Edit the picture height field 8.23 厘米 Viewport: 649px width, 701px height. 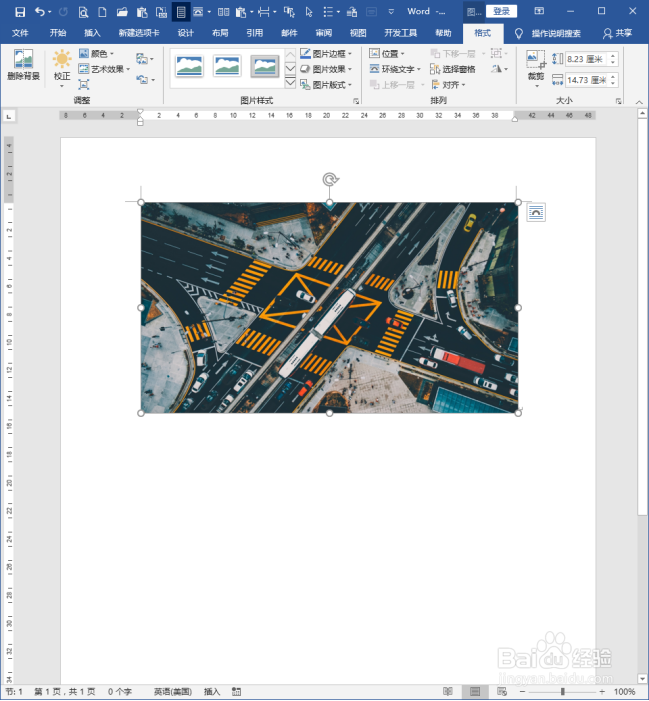coord(586,59)
